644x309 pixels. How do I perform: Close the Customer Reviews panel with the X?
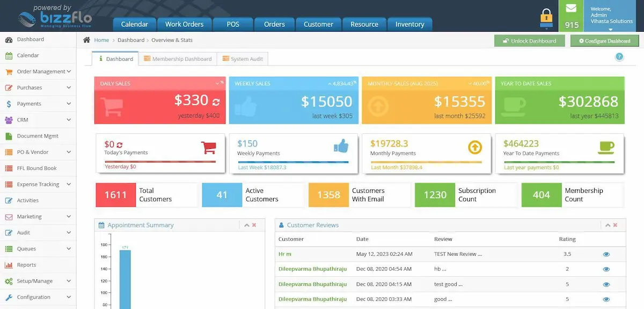coord(615,225)
